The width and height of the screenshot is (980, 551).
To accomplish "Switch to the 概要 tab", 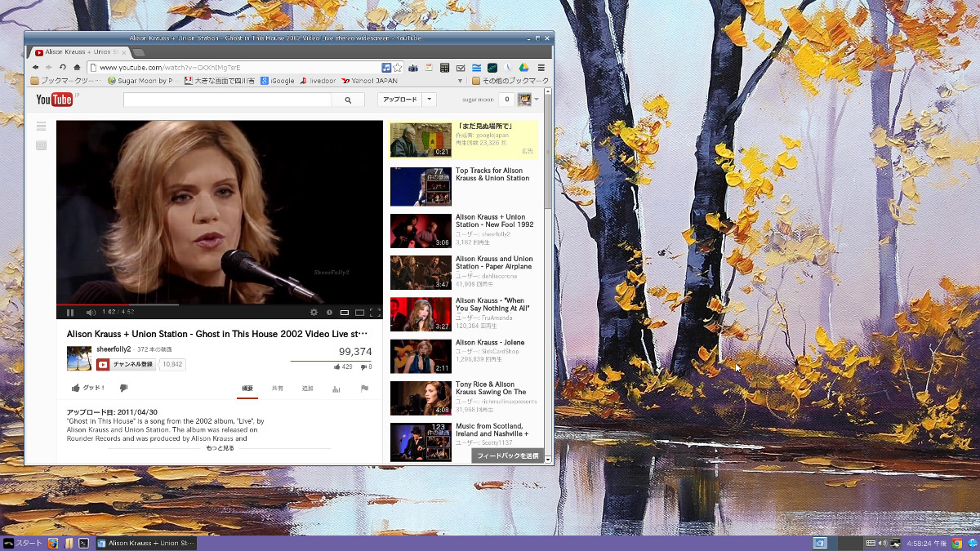I will [247, 389].
